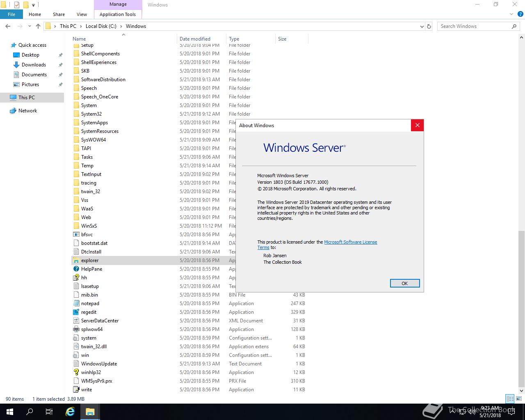Click the explorer file icon

tap(76, 260)
